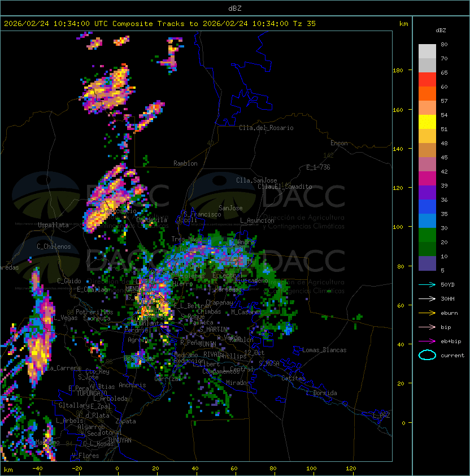Pick the light gray 70-80 dBZ swatch
Screen dimensions: 470x476
click(427, 51)
